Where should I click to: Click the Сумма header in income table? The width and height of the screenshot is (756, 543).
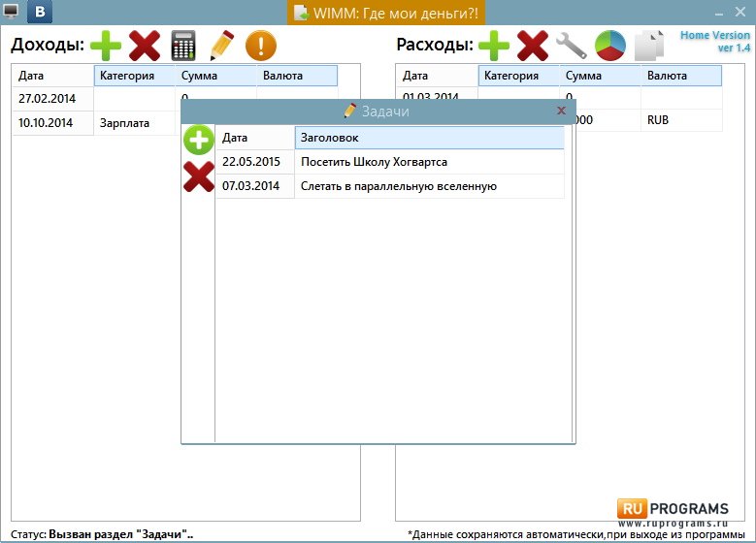tap(216, 76)
